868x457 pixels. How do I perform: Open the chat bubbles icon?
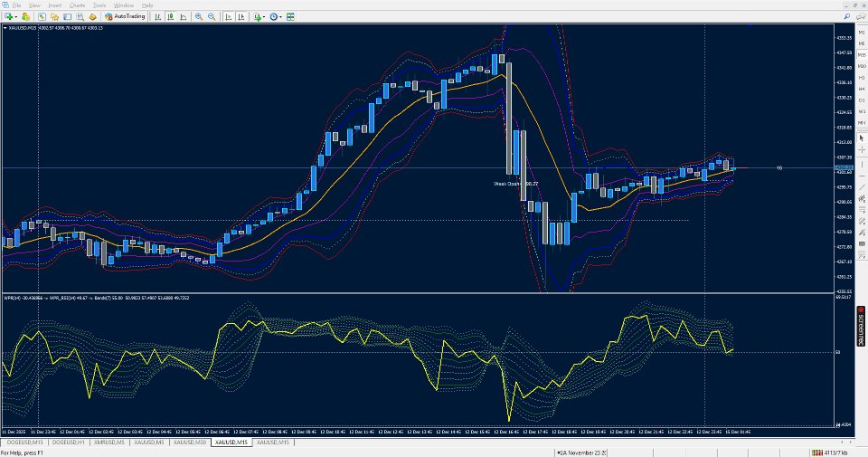point(861,16)
